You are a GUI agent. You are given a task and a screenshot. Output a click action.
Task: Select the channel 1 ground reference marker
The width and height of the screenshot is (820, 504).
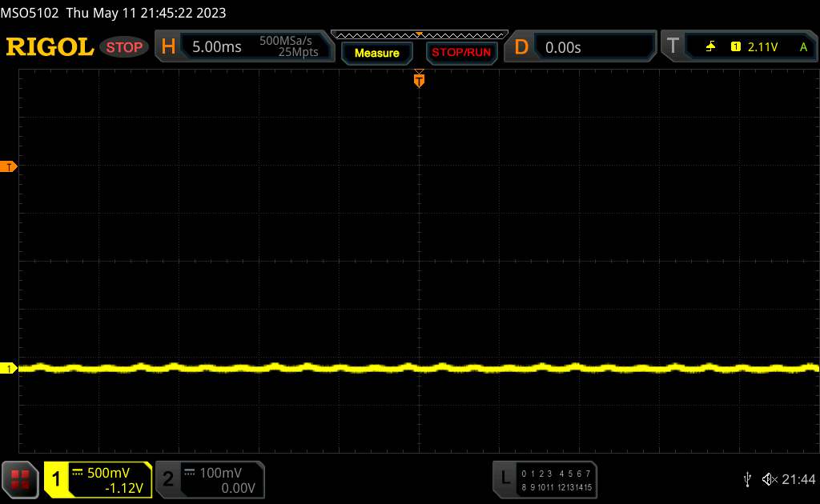(x=9, y=369)
